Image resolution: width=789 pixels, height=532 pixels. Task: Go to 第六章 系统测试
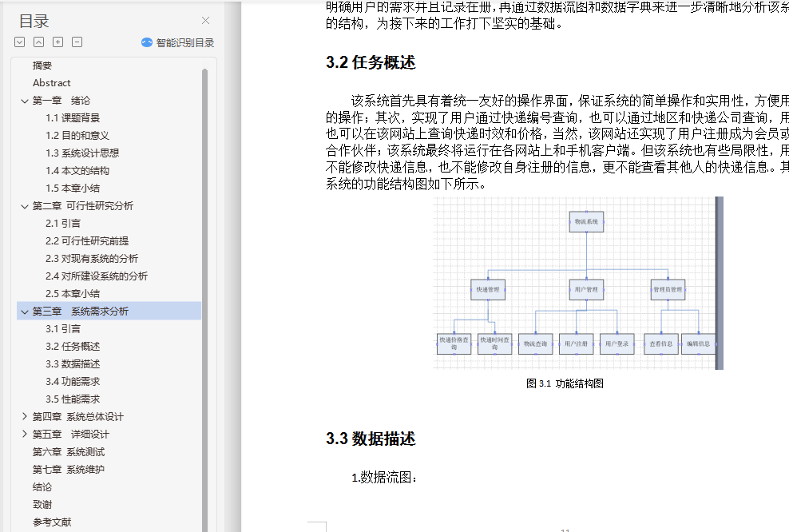(69, 452)
